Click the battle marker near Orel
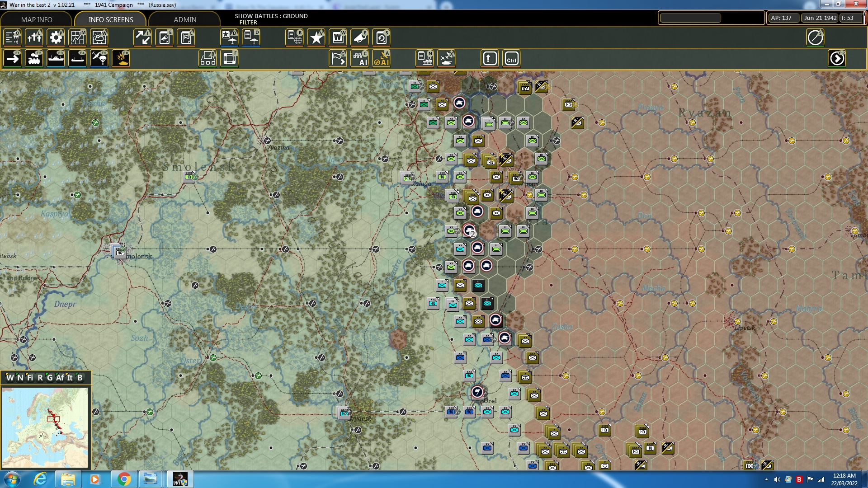The width and height of the screenshot is (868, 488). [x=477, y=392]
